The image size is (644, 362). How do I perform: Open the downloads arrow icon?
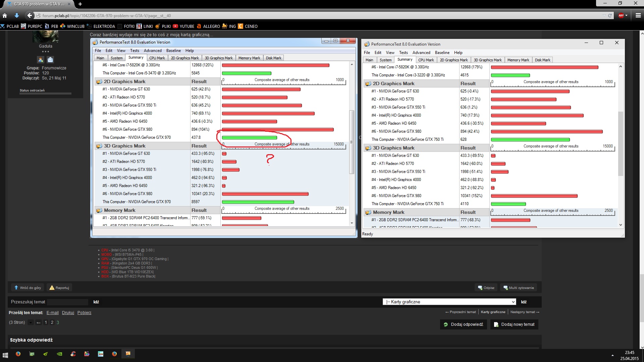[x=17, y=15]
